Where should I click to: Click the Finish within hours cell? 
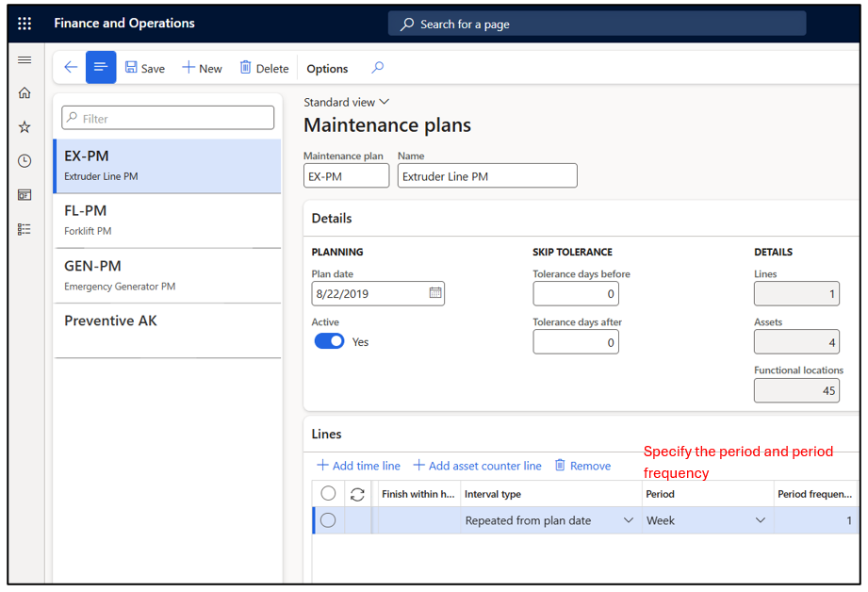coord(419,520)
